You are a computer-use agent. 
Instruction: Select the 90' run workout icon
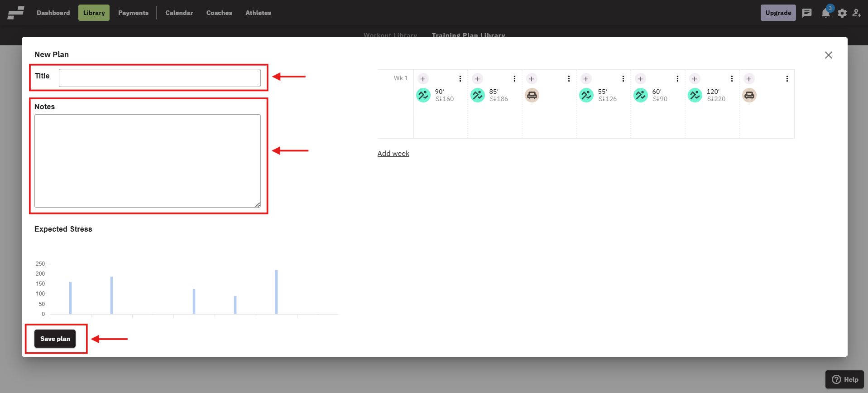pyautogui.click(x=423, y=95)
